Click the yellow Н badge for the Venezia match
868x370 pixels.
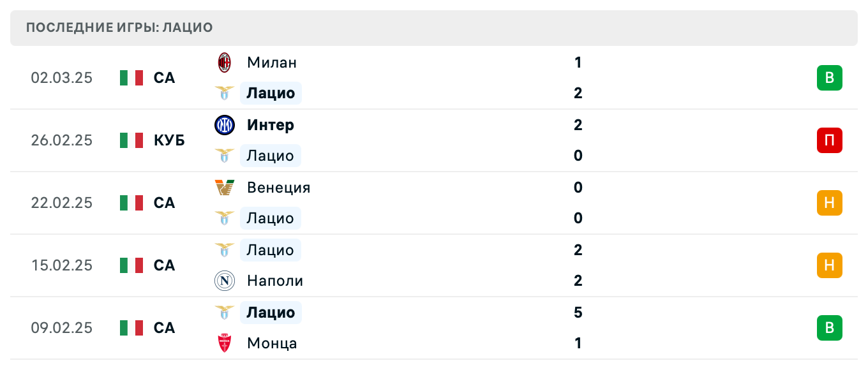point(830,203)
